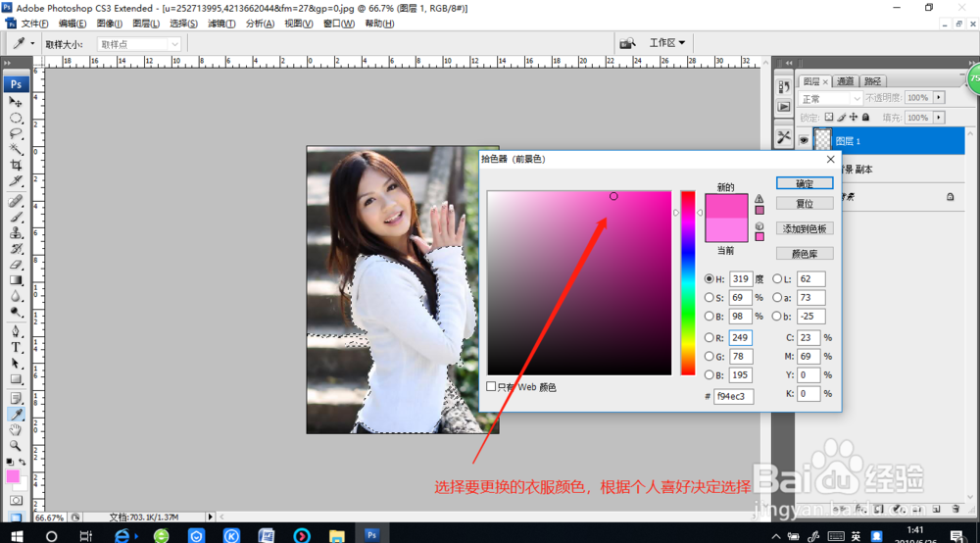Open the blend mode 正常 dropdown

[831, 99]
